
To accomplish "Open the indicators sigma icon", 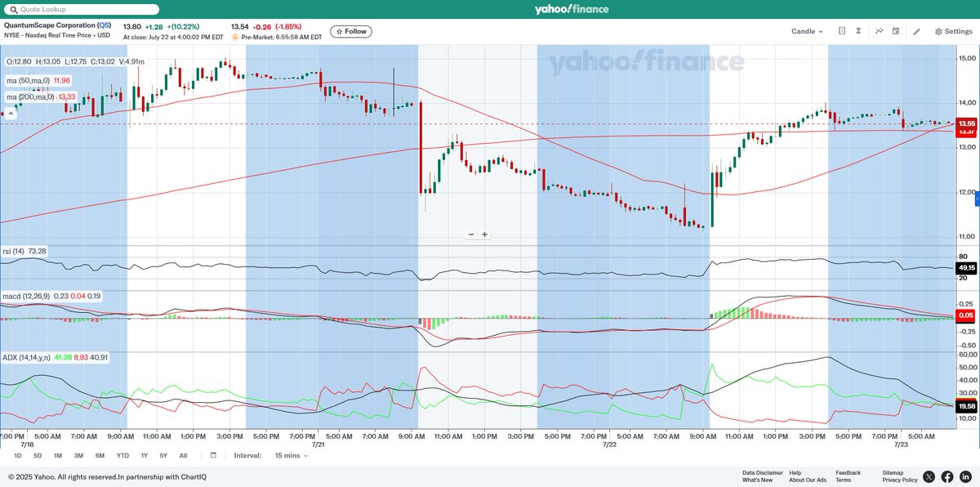I will 858,31.
